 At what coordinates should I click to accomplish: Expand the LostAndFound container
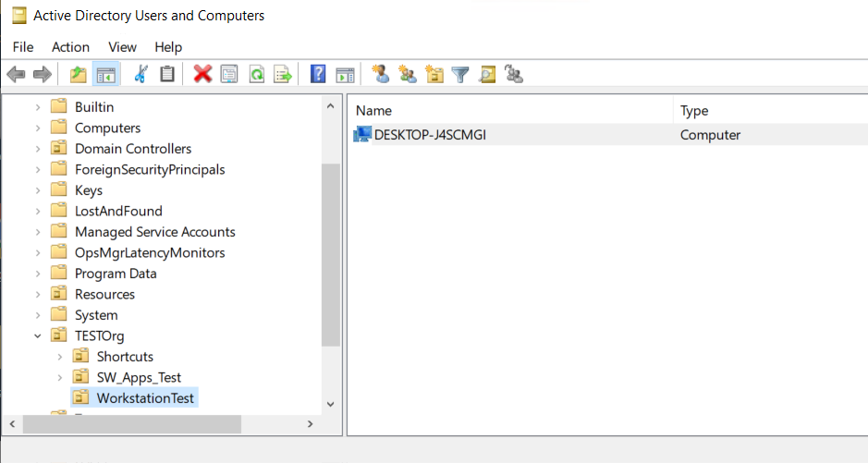pos(38,212)
